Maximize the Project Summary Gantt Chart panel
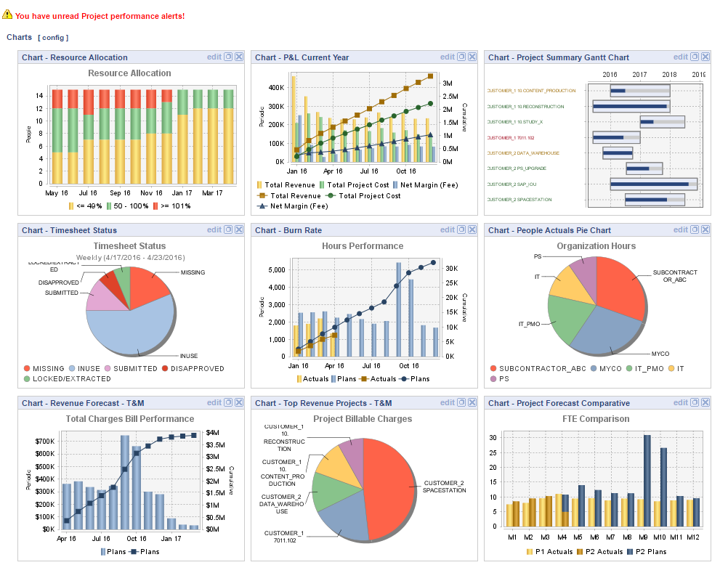This screenshot has width=728, height=565. [x=694, y=57]
